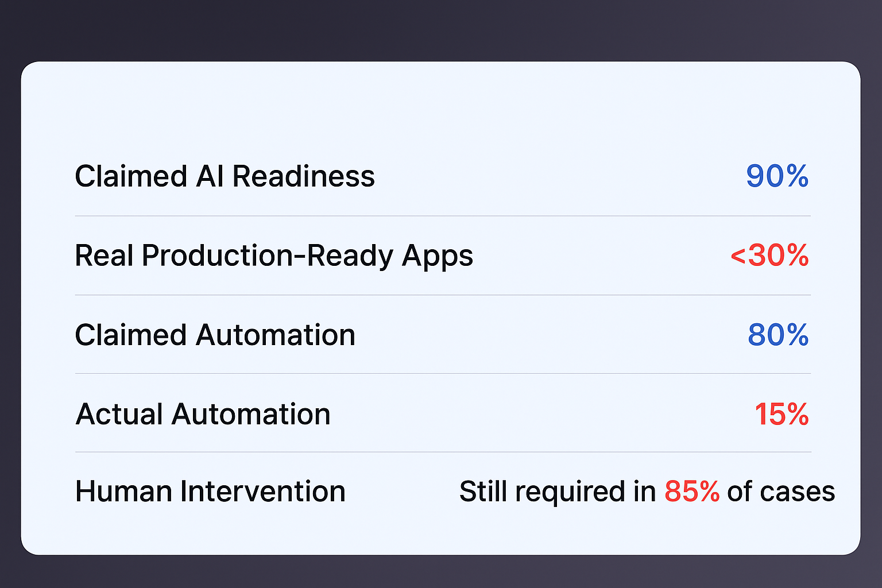Click the "of cases" text
Screen dimensions: 882x588
tap(781, 492)
